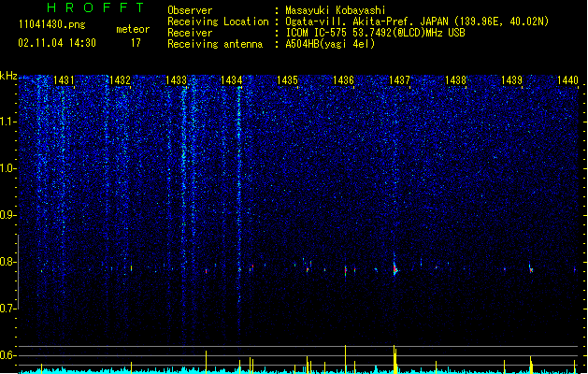Click the 1438 time axis label
The height and width of the screenshot is (374, 588).
pos(455,80)
